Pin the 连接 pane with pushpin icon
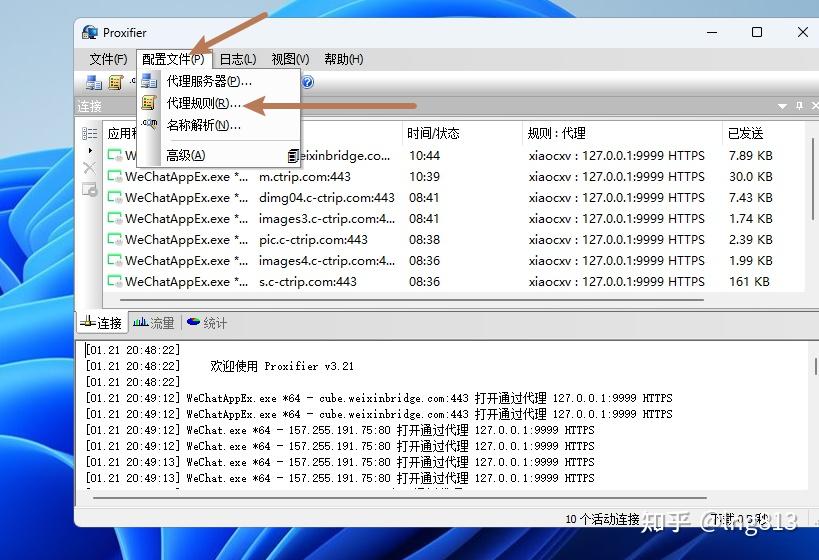Viewport: 819px width, 560px height. 799,106
